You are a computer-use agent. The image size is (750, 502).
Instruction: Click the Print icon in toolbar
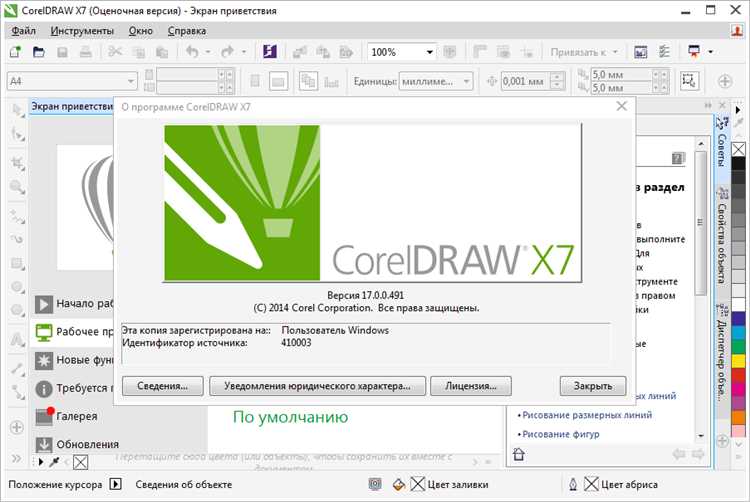point(86,52)
